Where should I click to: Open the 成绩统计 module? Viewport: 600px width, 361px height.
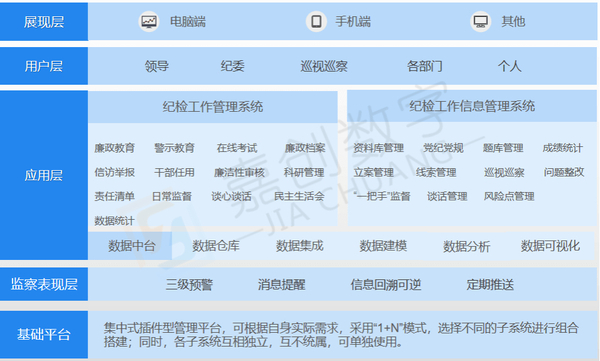click(563, 148)
